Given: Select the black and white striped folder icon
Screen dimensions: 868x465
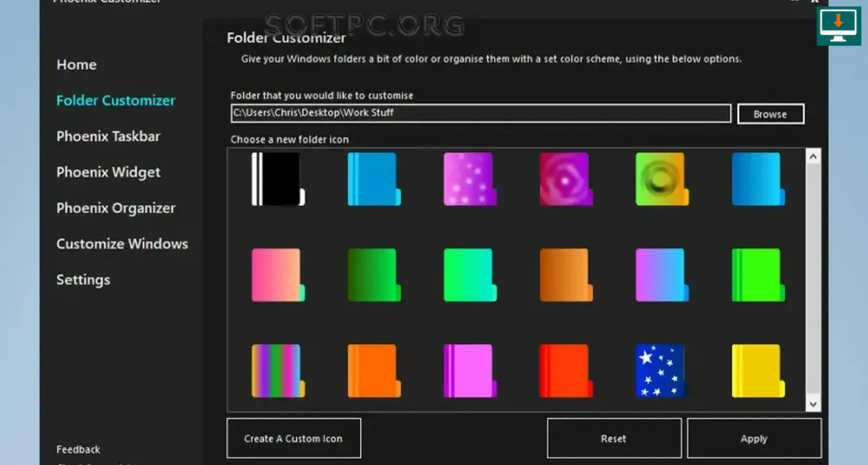Looking at the screenshot, I should coord(278,179).
